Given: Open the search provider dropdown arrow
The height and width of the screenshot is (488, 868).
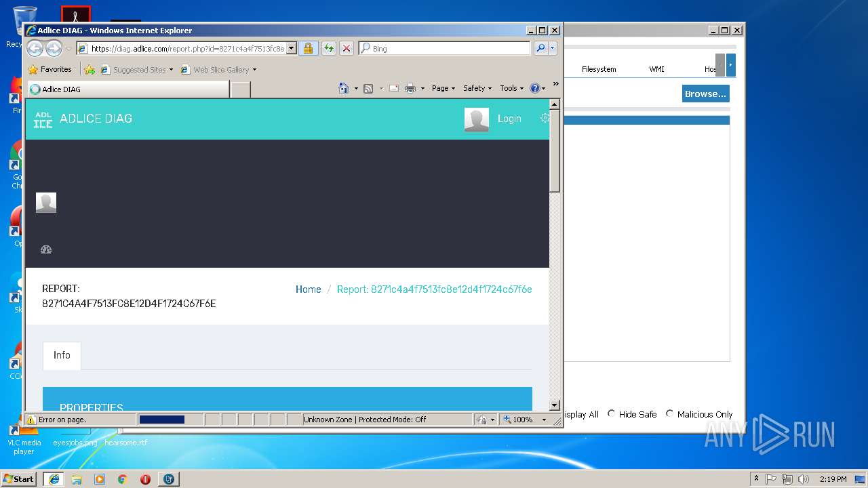Looking at the screenshot, I should tap(553, 48).
